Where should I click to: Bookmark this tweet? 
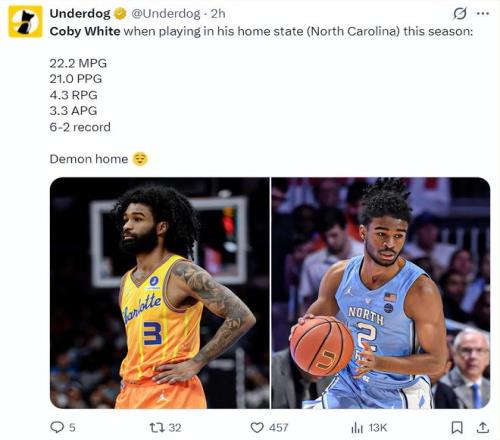pos(457,427)
